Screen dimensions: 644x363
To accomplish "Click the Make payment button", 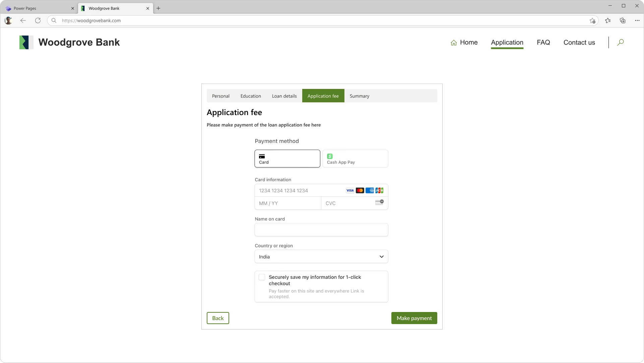I will (x=414, y=318).
